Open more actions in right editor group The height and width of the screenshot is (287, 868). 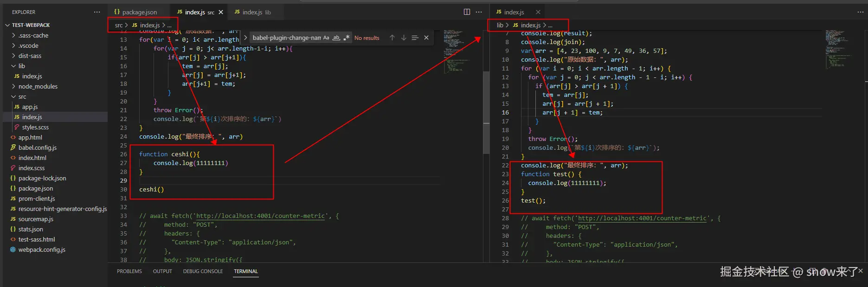point(861,12)
